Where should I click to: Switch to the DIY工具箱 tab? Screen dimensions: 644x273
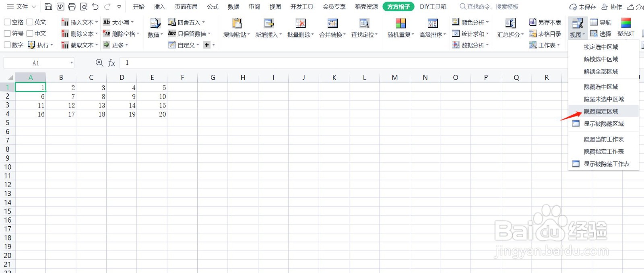[433, 6]
